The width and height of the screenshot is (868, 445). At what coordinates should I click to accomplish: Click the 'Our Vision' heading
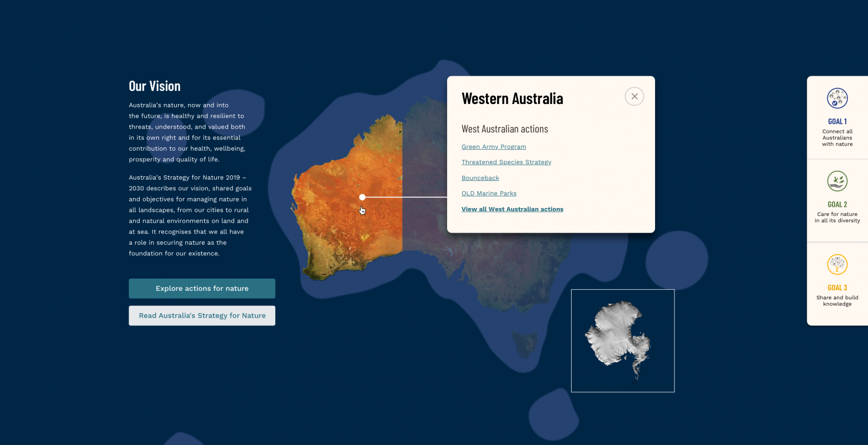(x=155, y=86)
